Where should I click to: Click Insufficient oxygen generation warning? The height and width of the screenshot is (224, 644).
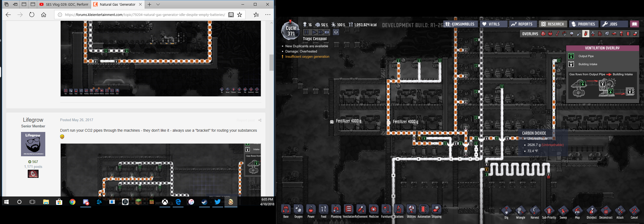[307, 57]
